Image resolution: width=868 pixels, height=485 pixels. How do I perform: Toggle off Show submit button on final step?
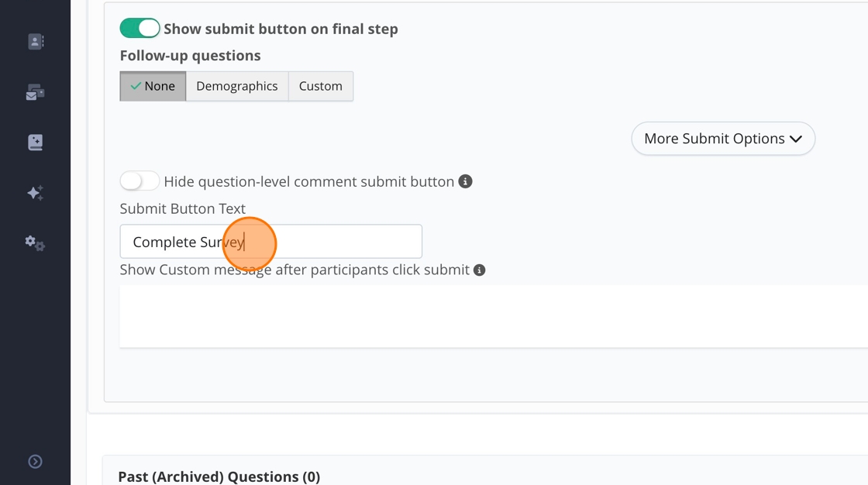[139, 29]
